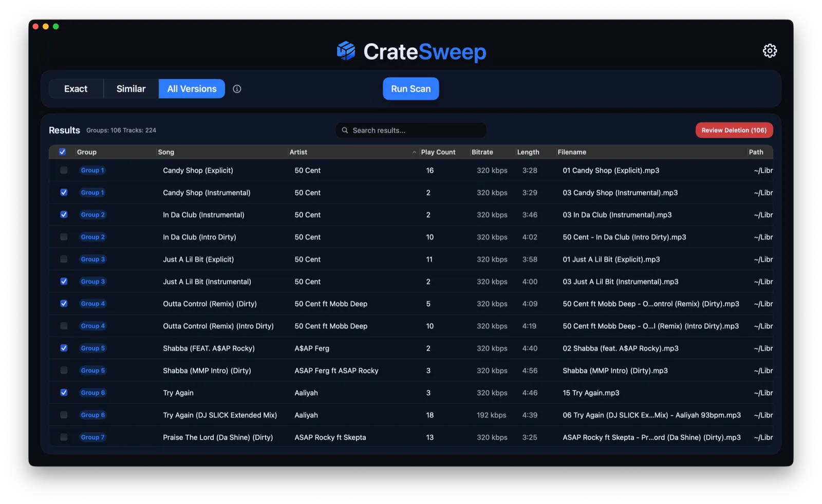822x504 pixels.
Task: Click the play count 18 cell
Action: click(429, 415)
